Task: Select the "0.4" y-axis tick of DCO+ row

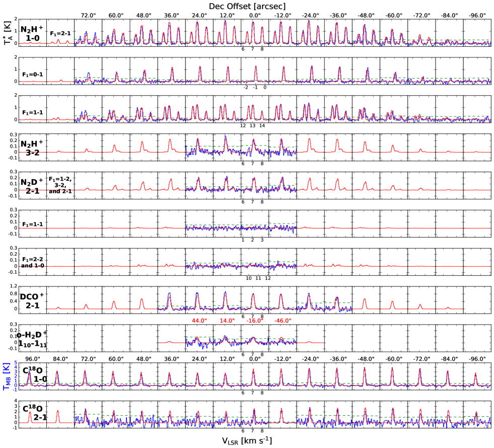Action: (14, 302)
